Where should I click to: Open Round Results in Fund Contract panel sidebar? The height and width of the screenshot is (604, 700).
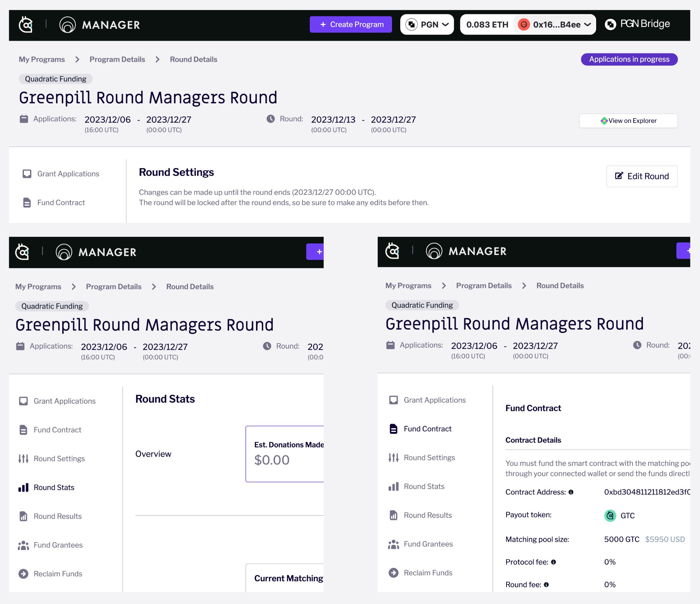[x=420, y=515]
